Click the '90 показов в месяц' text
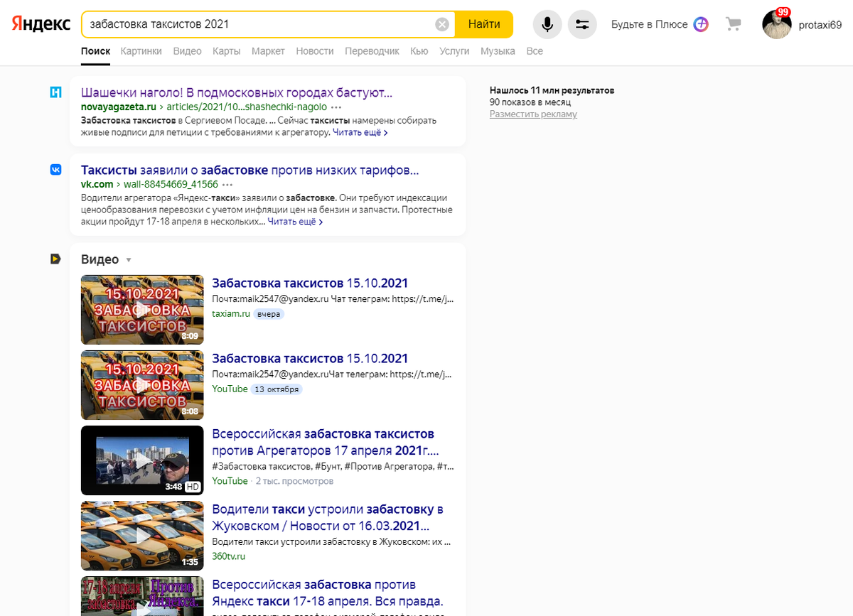The image size is (853, 616). click(x=530, y=102)
